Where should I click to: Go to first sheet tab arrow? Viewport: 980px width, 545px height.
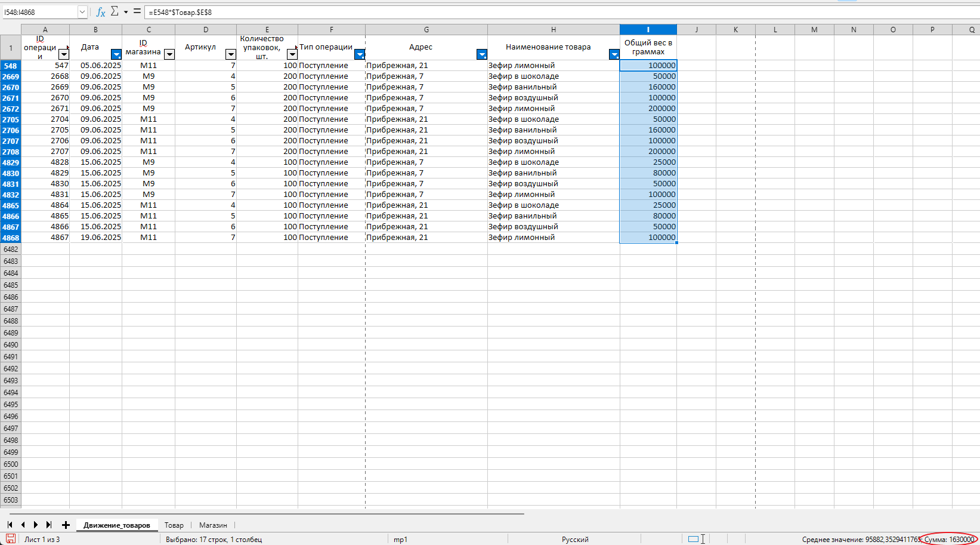[10, 525]
